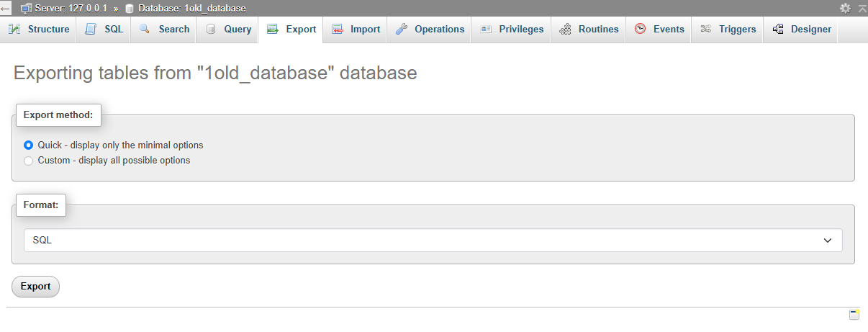Click the wrench Operations icon
The width and height of the screenshot is (868, 332).
tap(402, 30)
